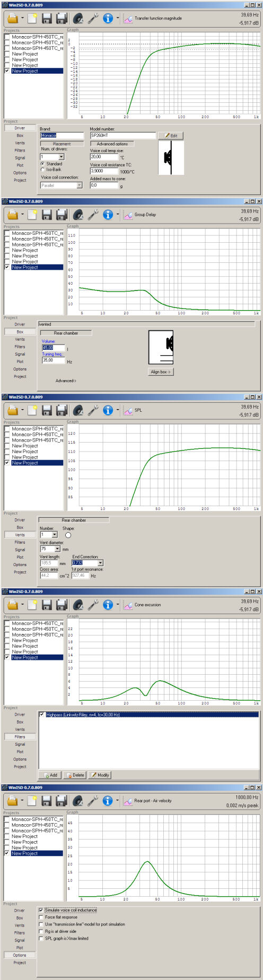The image size is (263, 980).
Task: Click single floppy save icon in Rear port Air velocity window
Action: 47,801
